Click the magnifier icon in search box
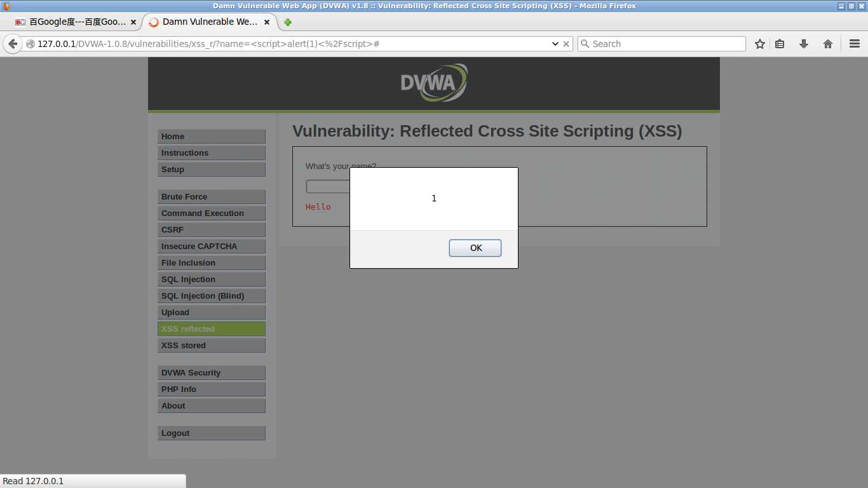The width and height of the screenshot is (868, 488). coord(585,44)
